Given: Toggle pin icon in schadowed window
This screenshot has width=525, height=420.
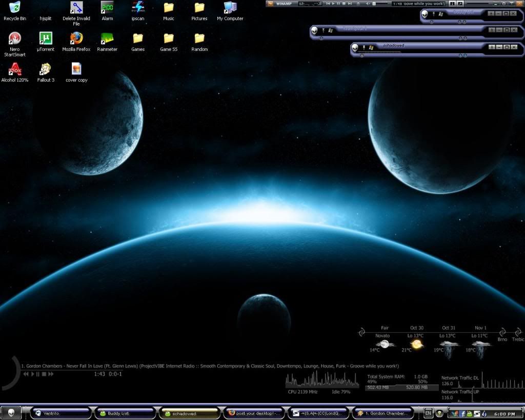Looking at the screenshot, I should point(364,48).
